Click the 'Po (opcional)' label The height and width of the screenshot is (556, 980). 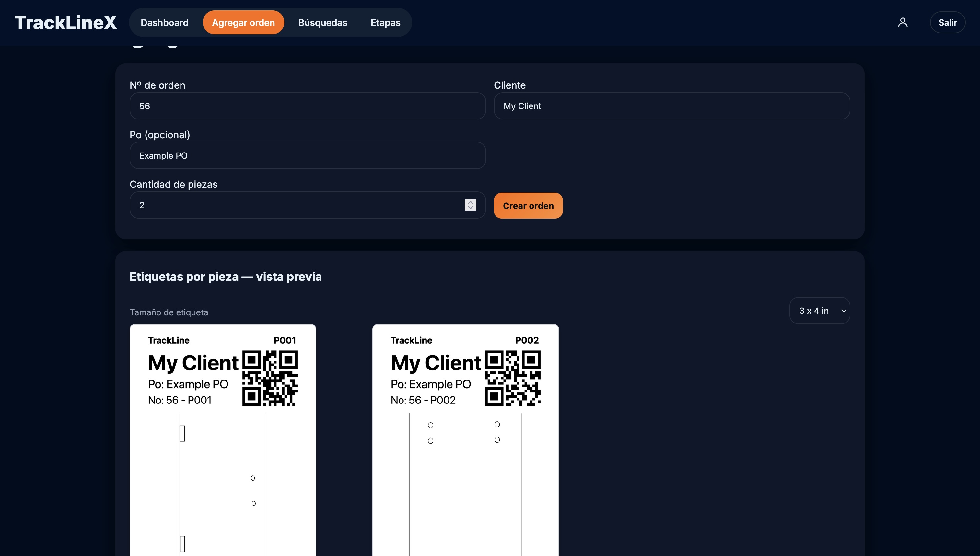coord(160,135)
